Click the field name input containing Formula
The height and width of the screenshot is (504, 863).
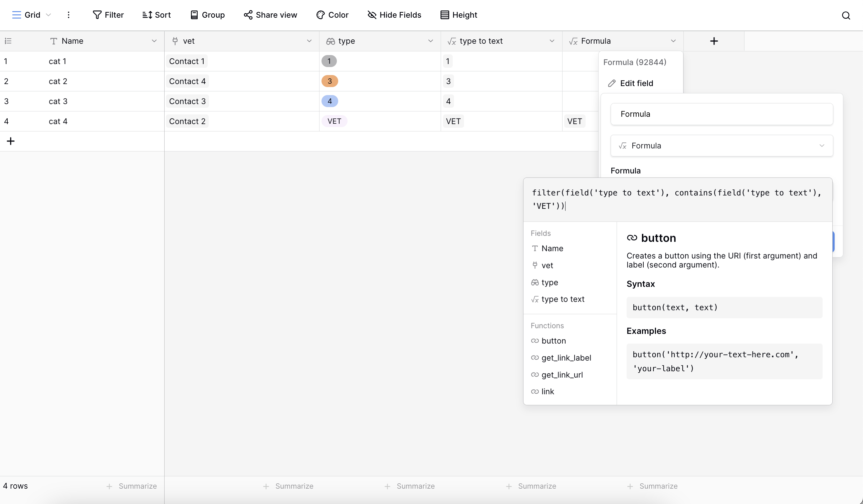point(721,114)
